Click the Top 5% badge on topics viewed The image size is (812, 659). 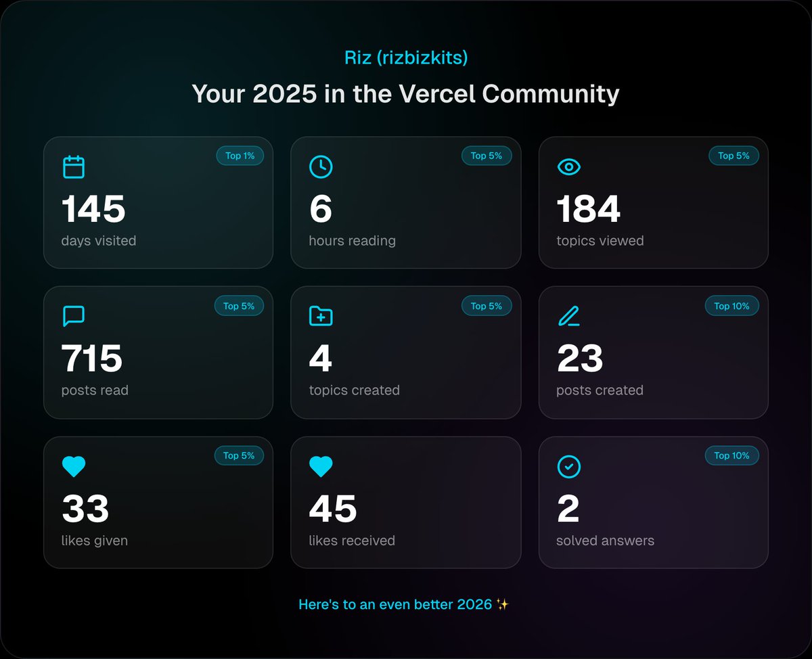(734, 156)
